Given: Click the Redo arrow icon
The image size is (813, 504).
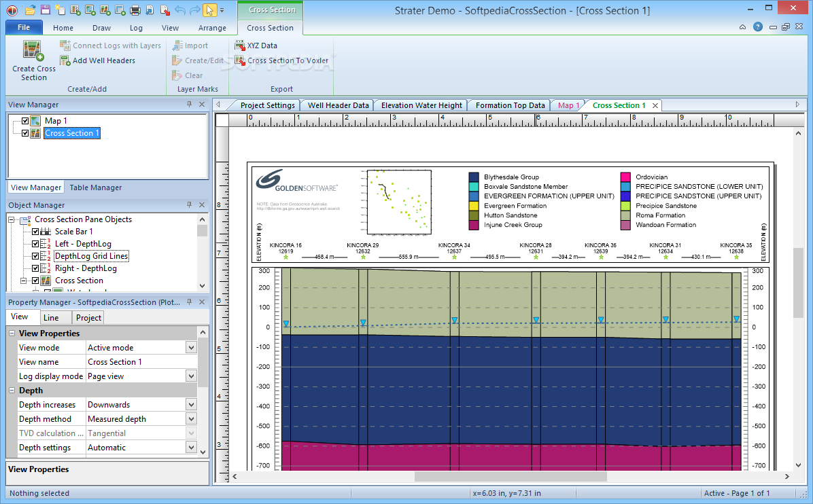Looking at the screenshot, I should point(195,10).
